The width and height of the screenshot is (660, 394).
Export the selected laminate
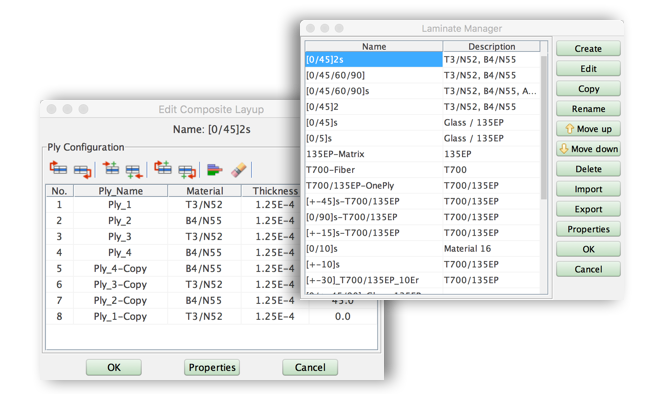click(x=588, y=209)
